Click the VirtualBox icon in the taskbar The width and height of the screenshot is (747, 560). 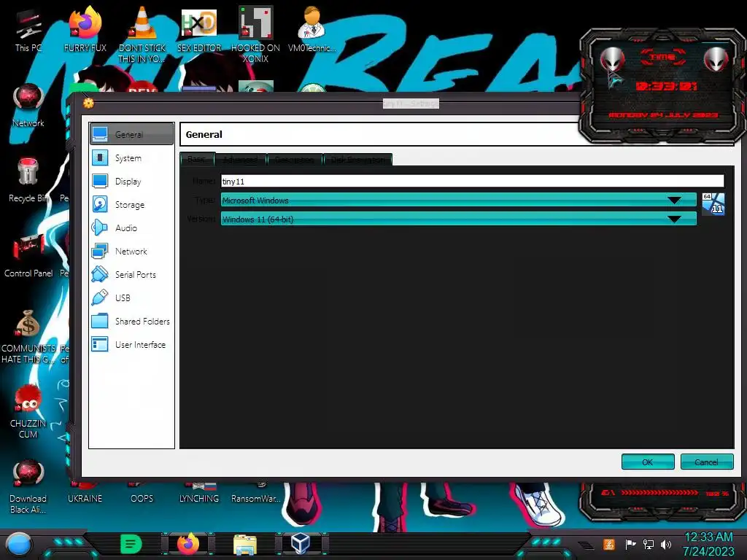point(301,543)
